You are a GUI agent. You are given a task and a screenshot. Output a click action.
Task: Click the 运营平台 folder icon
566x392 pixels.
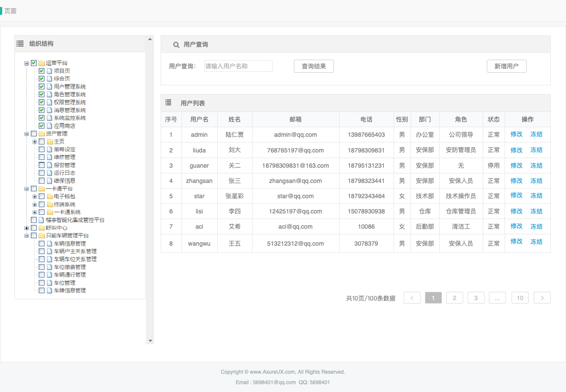[x=41, y=63]
